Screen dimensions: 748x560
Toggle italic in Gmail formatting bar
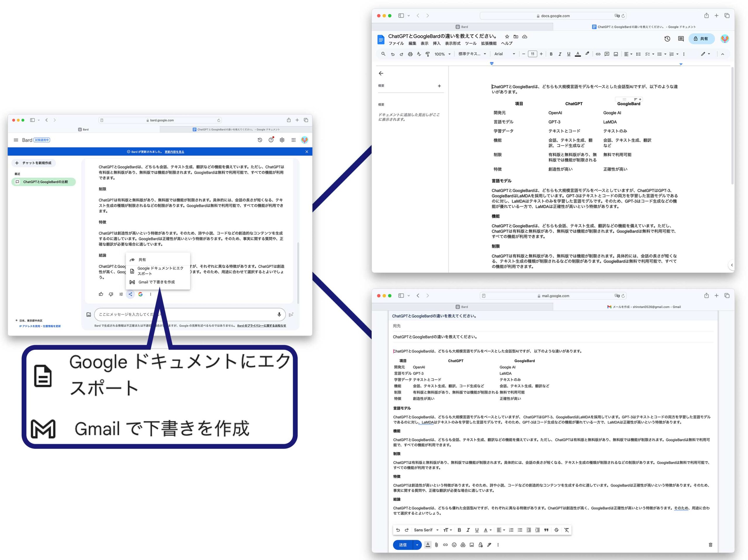pyautogui.click(x=468, y=530)
